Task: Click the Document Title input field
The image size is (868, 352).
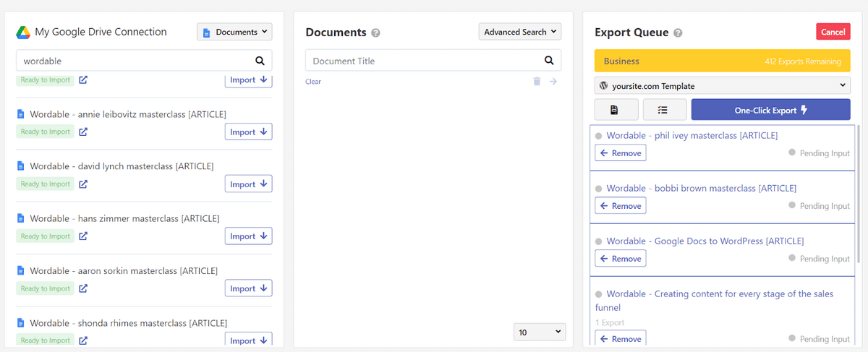Action: tap(423, 61)
